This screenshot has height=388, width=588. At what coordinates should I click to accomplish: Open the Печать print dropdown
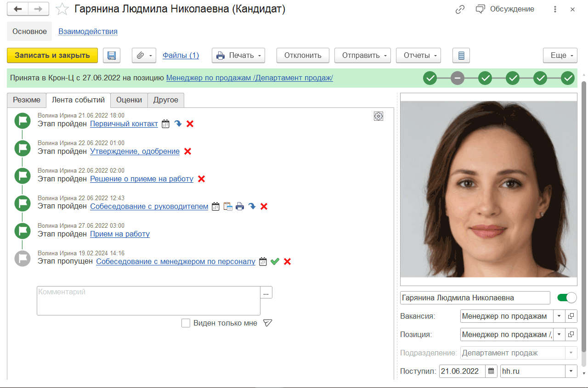238,56
